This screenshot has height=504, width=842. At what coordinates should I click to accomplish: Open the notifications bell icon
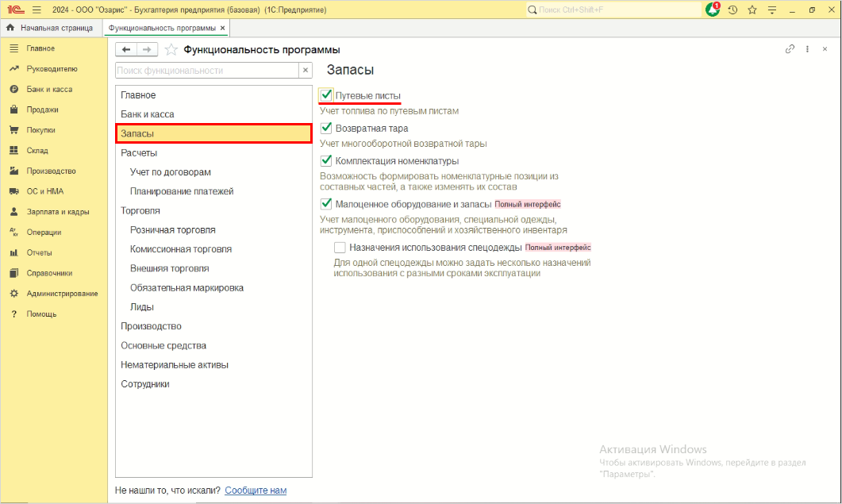(x=713, y=10)
